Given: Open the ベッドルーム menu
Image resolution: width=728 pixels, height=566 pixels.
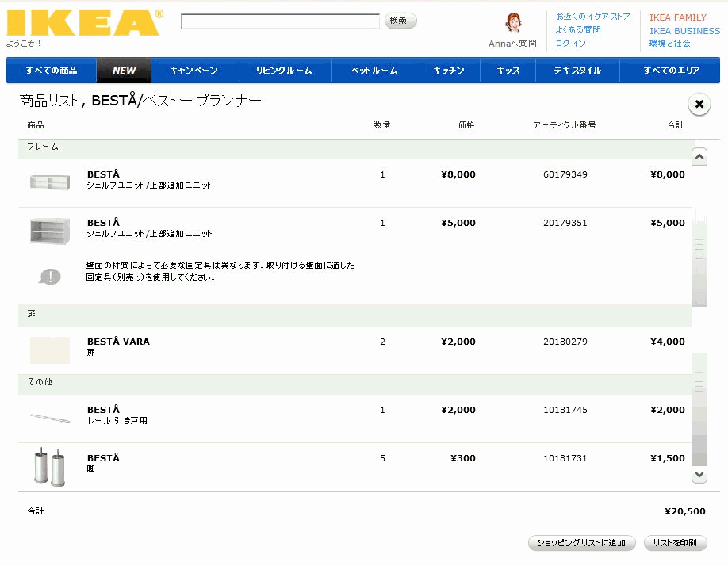Looking at the screenshot, I should 374,71.
